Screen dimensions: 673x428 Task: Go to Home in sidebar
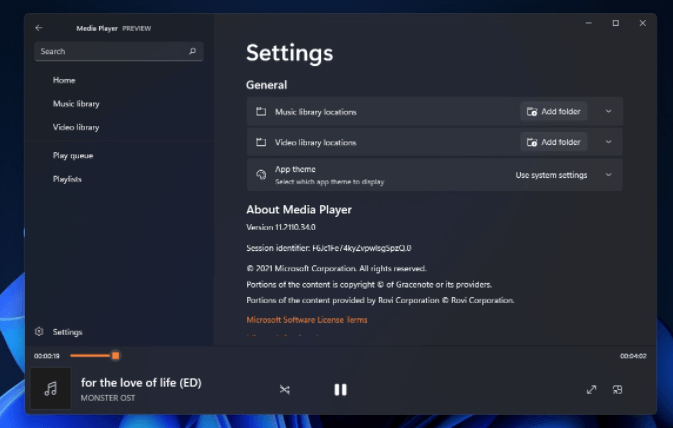pos(64,80)
